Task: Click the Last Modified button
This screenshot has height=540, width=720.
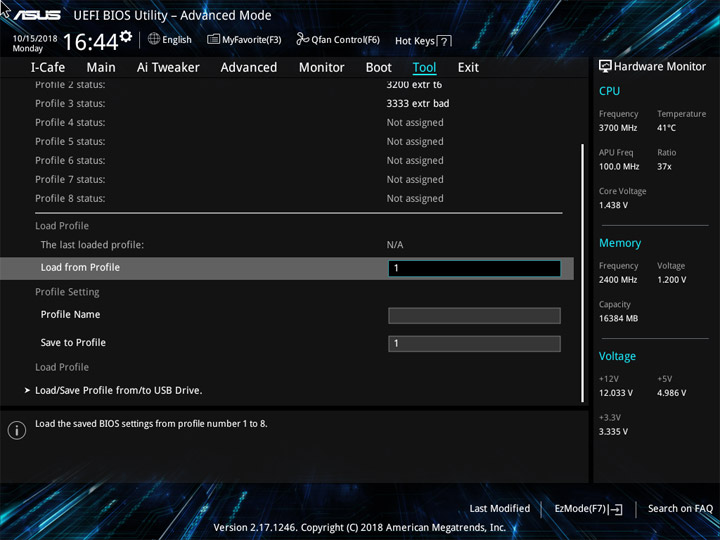Action: [500, 508]
